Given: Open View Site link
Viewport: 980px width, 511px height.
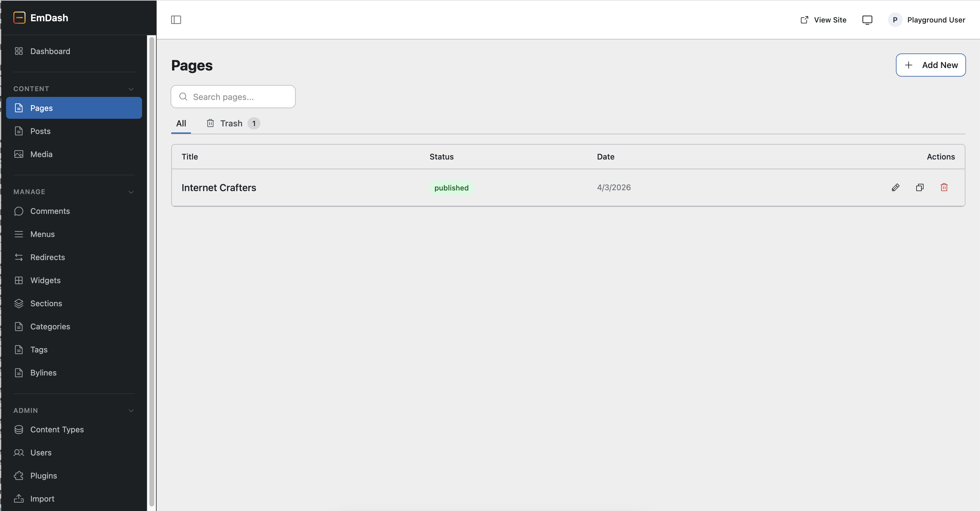Looking at the screenshot, I should 823,19.
